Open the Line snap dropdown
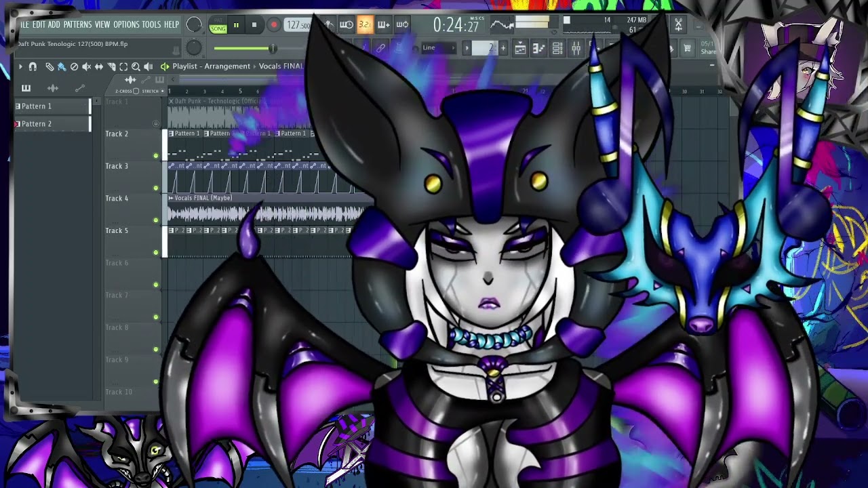Viewport: 868px width, 488px height. click(x=438, y=48)
